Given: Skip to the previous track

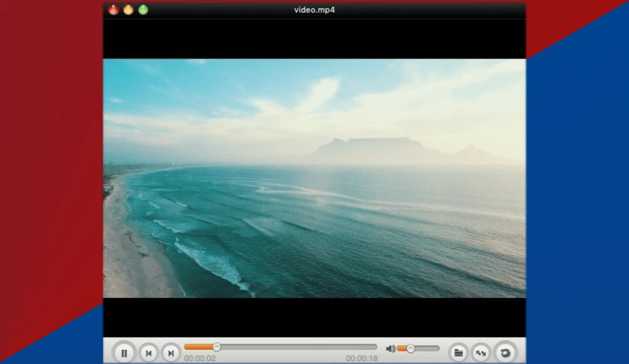Looking at the screenshot, I should (x=148, y=353).
